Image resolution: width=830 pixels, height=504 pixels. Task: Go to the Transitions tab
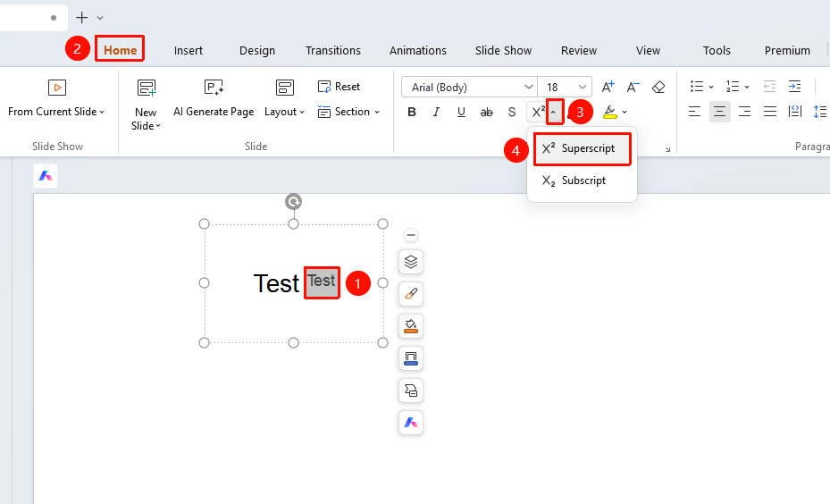pyautogui.click(x=333, y=50)
